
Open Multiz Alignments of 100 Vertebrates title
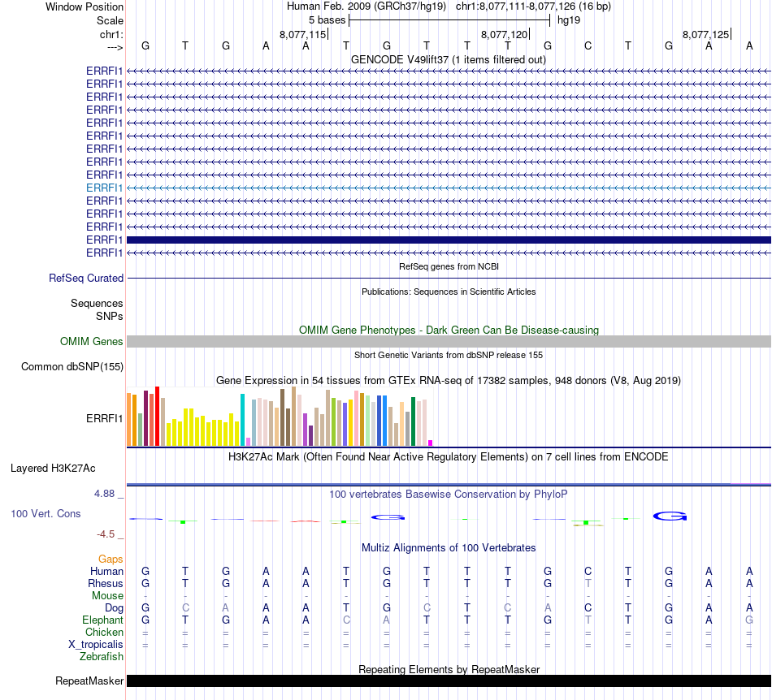[449, 548]
